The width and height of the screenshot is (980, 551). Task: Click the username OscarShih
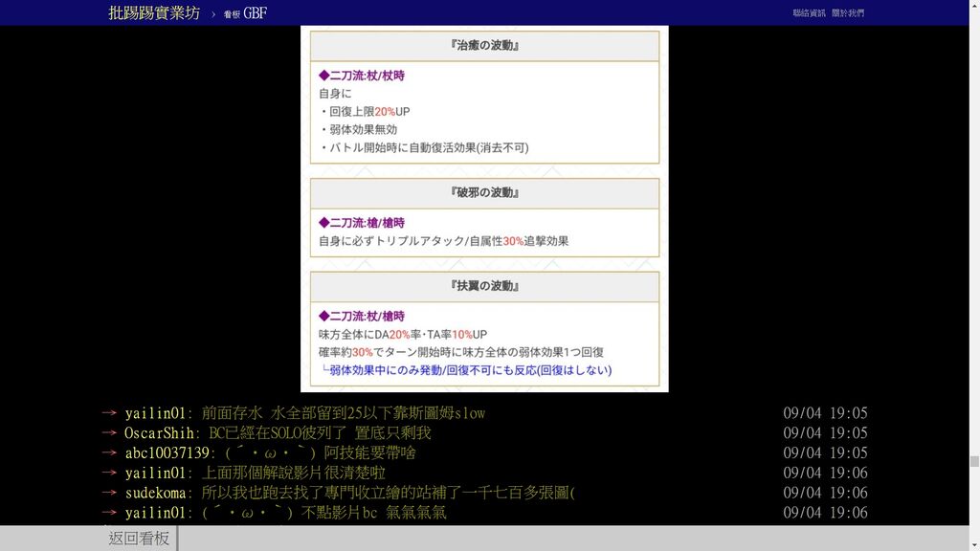point(159,433)
